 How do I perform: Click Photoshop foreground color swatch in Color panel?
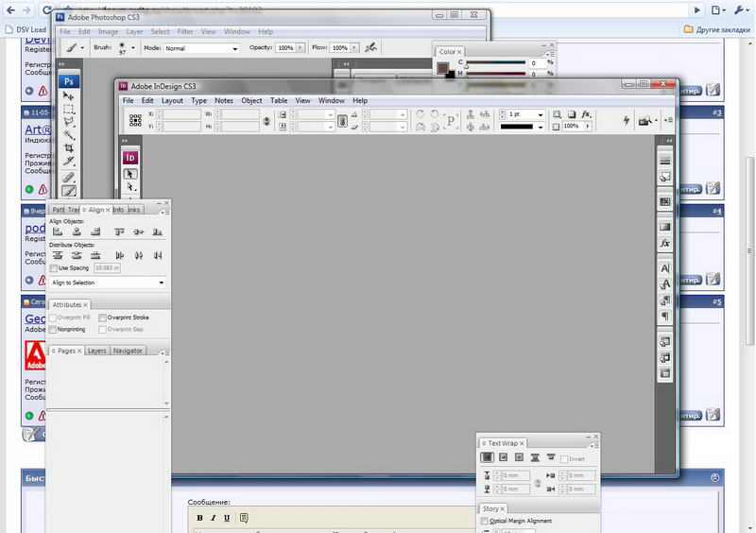pyautogui.click(x=442, y=67)
